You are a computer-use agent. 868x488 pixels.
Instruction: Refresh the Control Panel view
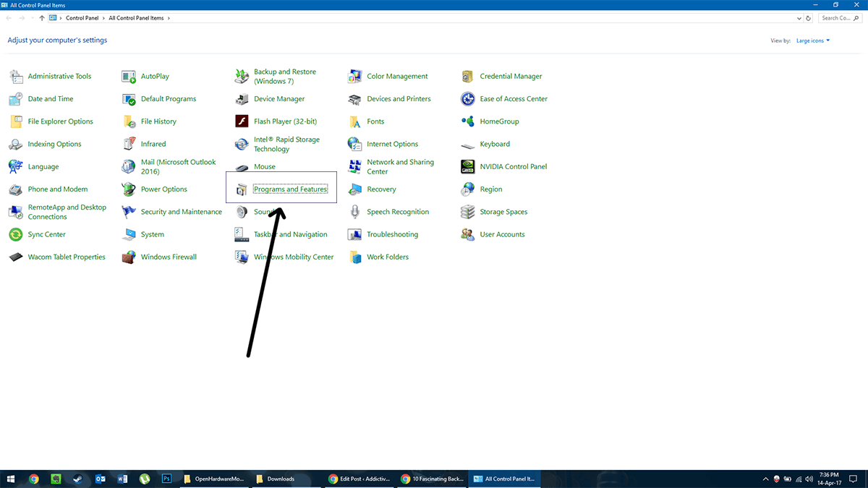click(809, 18)
